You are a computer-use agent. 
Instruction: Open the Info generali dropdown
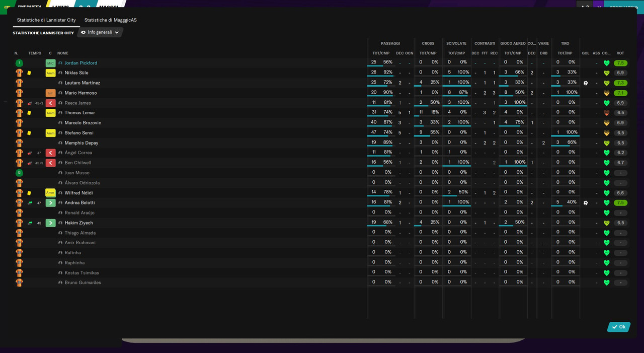tap(100, 32)
